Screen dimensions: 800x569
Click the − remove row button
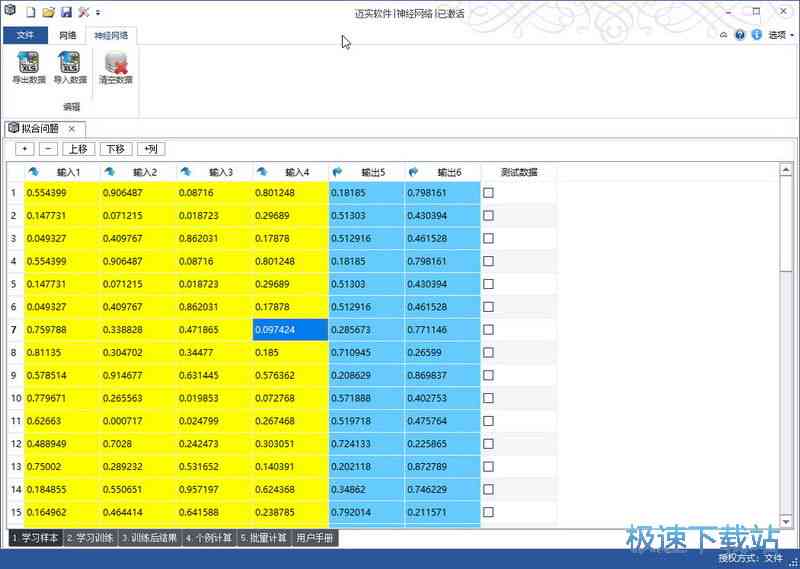(48, 149)
